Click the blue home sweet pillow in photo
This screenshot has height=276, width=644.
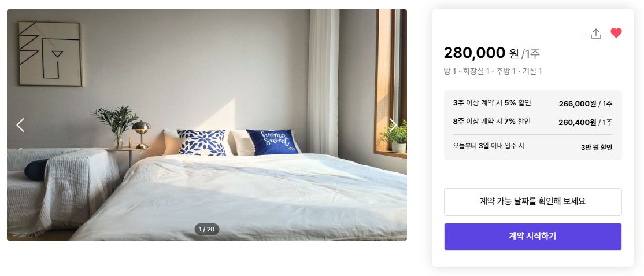(273, 142)
